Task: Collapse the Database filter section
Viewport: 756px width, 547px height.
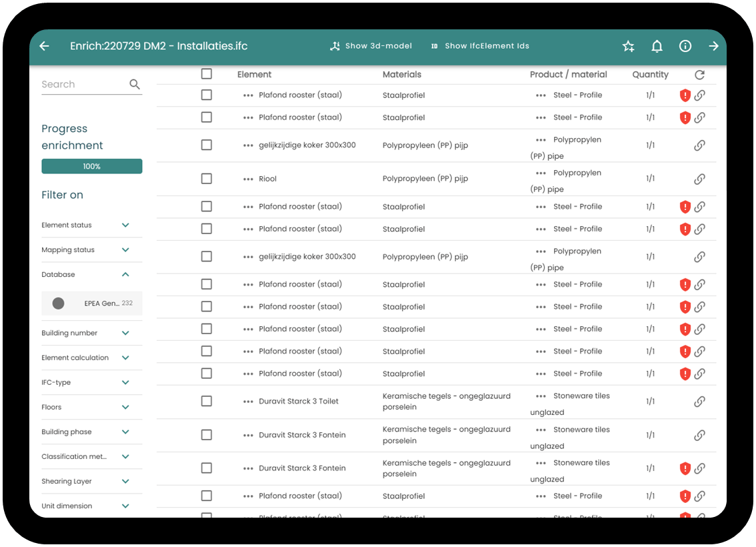Action: click(x=125, y=274)
